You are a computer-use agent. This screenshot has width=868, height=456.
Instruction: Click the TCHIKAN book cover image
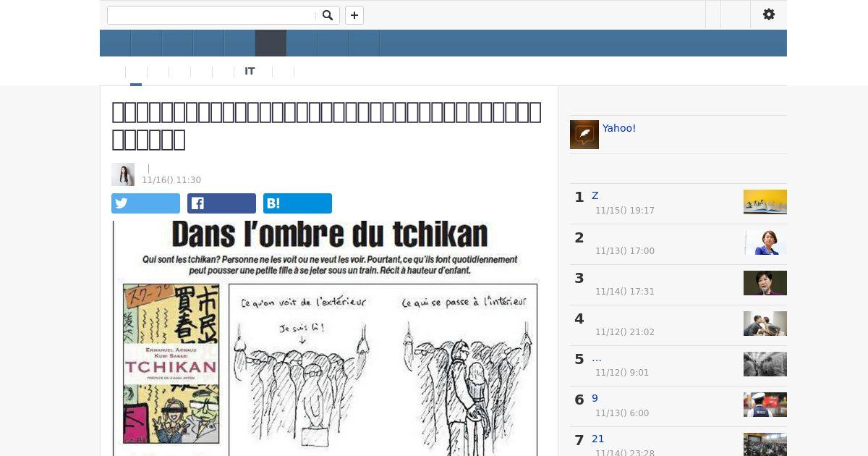click(171, 363)
